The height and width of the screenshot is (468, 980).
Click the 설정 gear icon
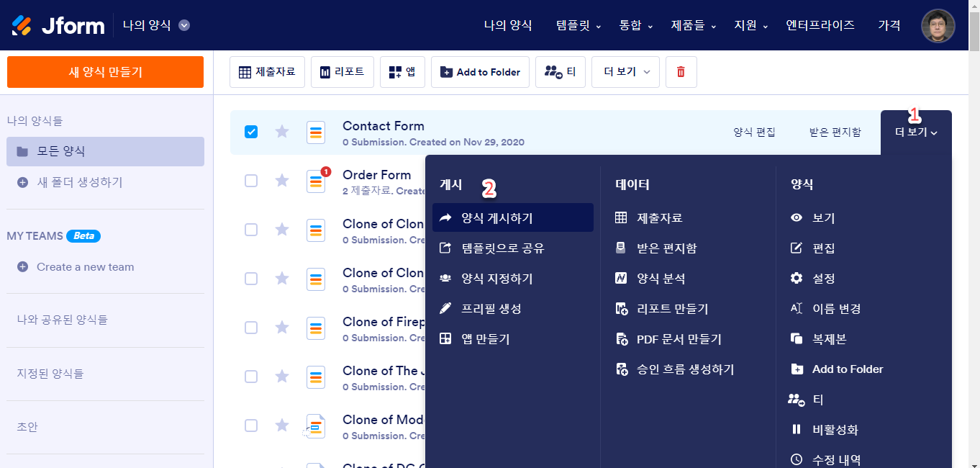(797, 278)
